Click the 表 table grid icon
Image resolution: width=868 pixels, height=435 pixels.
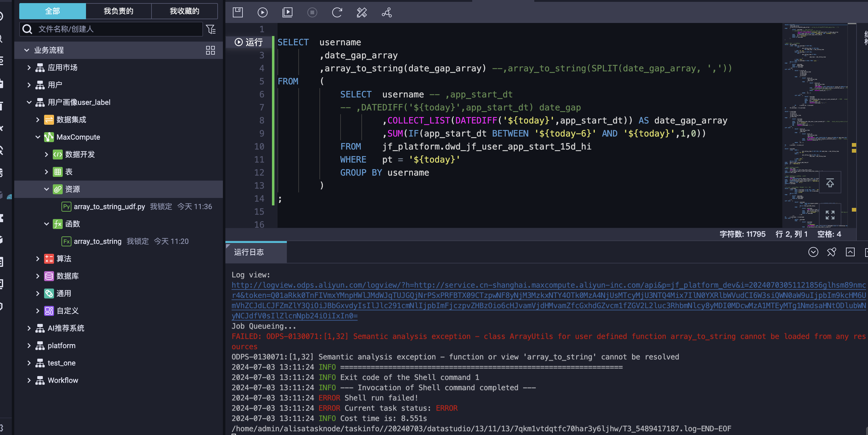pos(58,172)
